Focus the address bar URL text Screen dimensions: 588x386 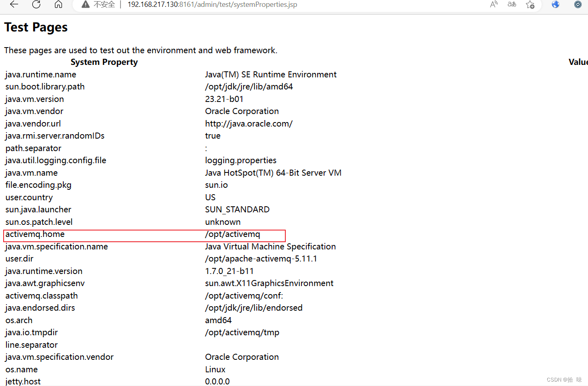pos(212,4)
